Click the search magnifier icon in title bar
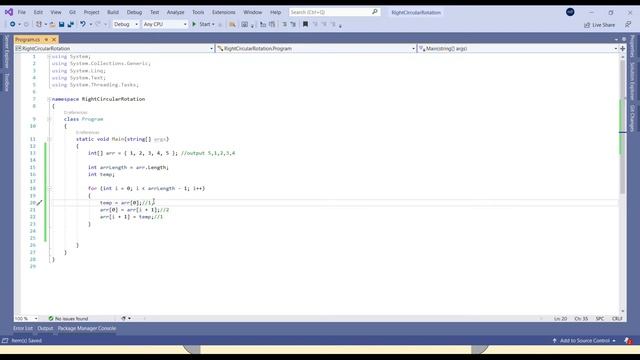This screenshot has width=640, height=360. [x=375, y=12]
